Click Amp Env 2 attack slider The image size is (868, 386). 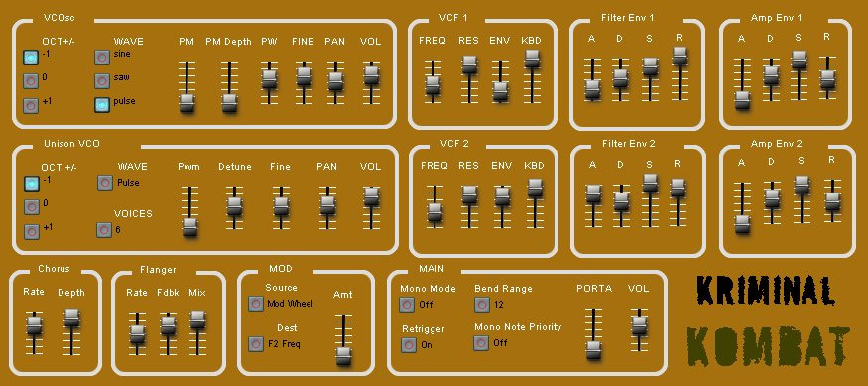click(x=742, y=224)
